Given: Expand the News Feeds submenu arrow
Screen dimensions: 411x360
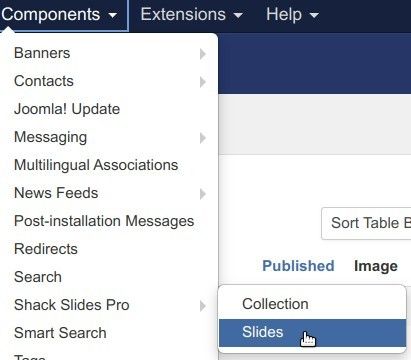Looking at the screenshot, I should coord(203,194).
